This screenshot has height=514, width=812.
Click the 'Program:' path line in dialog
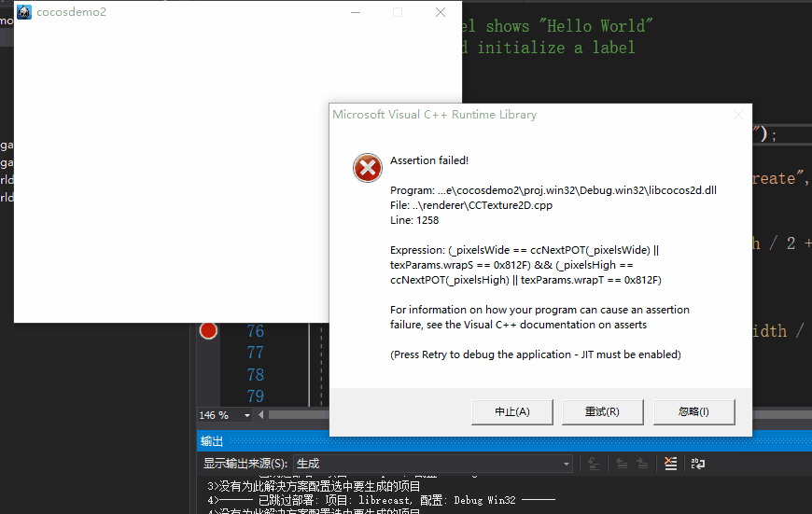click(553, 190)
